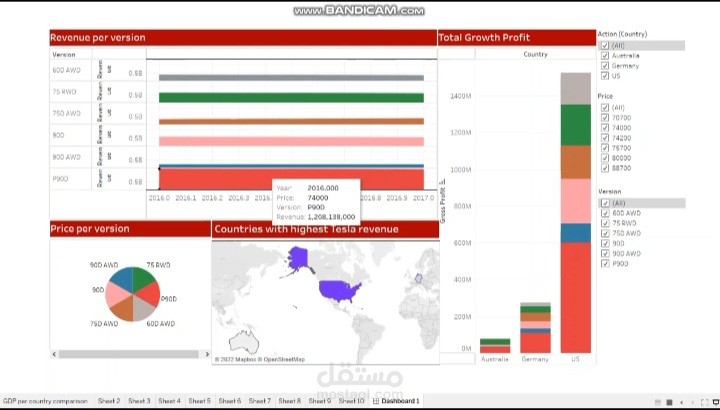Uncheck 60D AWD in Version filter
The width and height of the screenshot is (720, 410).
tap(605, 213)
